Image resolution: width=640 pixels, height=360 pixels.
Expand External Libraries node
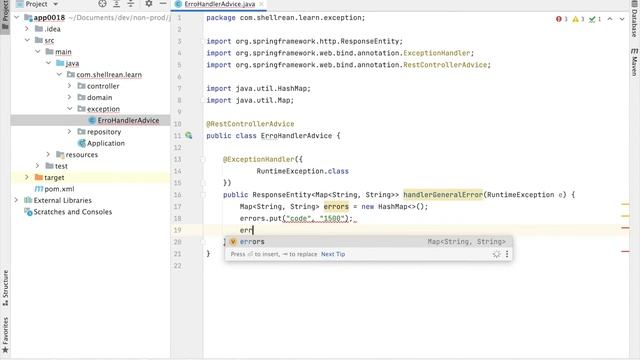point(16,200)
